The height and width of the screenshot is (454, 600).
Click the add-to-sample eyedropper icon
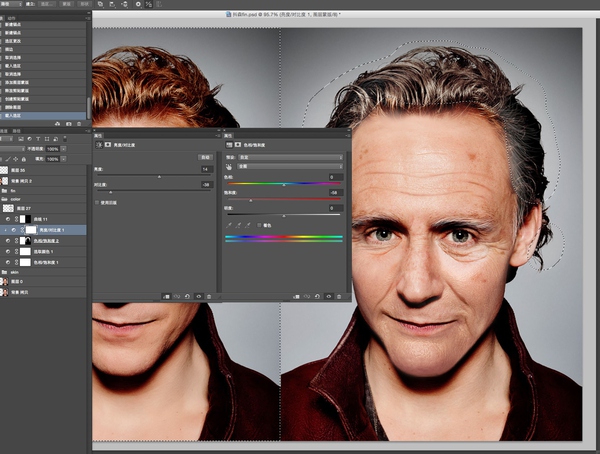[x=238, y=224]
